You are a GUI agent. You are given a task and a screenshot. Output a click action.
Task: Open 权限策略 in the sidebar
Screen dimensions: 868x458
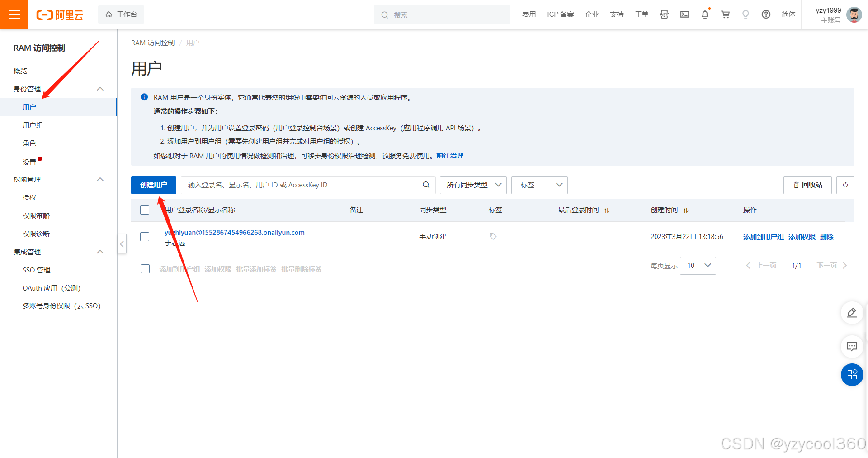point(36,215)
